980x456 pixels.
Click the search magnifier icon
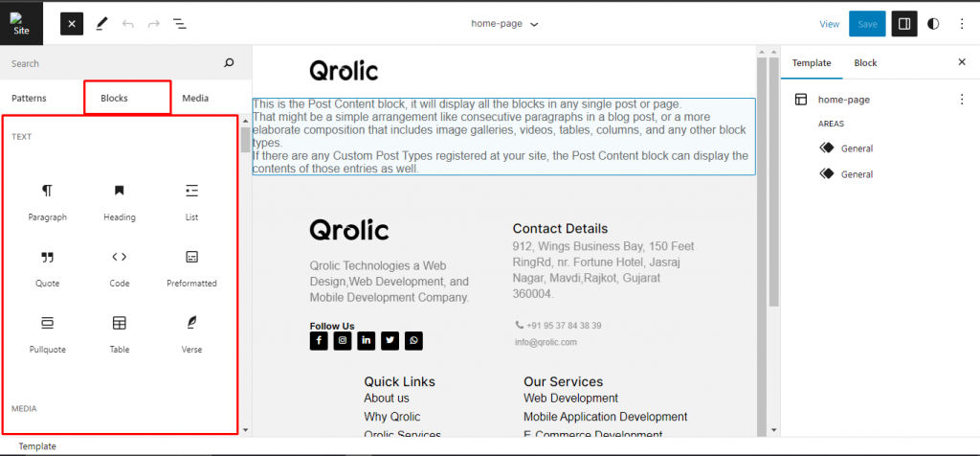tap(229, 62)
